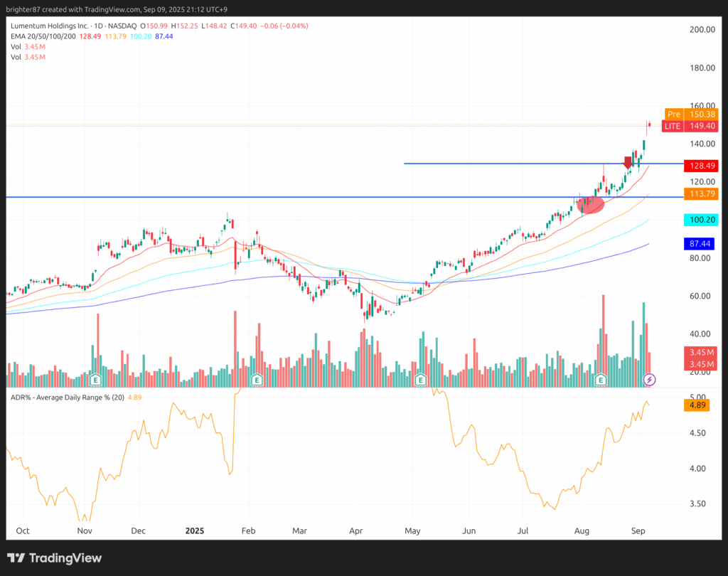Click the November earnings E marker
This screenshot has height=576, width=728.
96,380
